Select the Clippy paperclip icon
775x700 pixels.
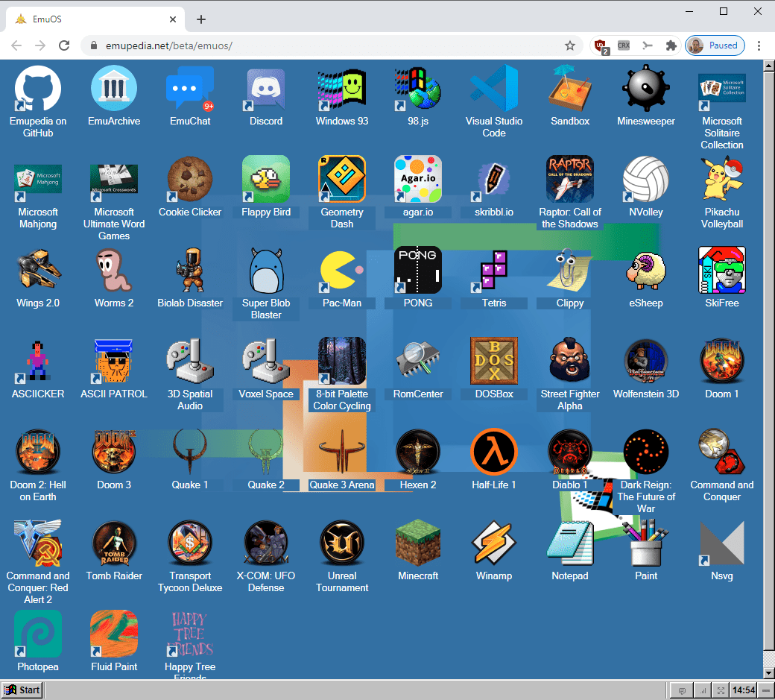pyautogui.click(x=570, y=270)
